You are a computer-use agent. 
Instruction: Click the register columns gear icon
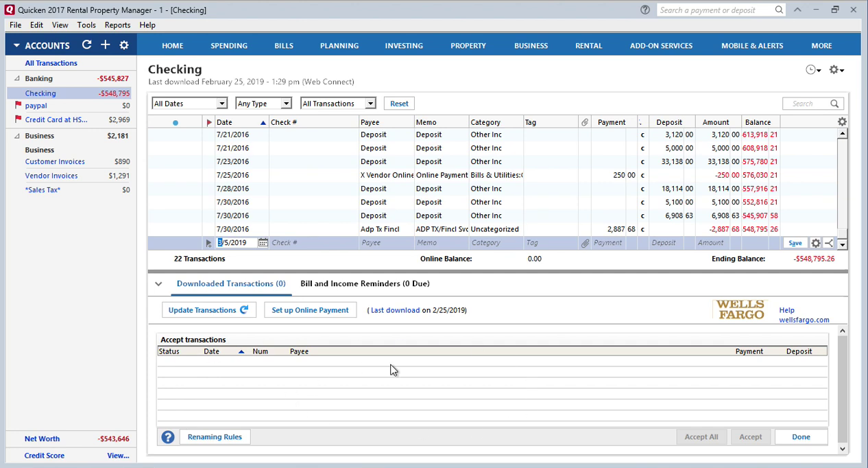tap(842, 121)
